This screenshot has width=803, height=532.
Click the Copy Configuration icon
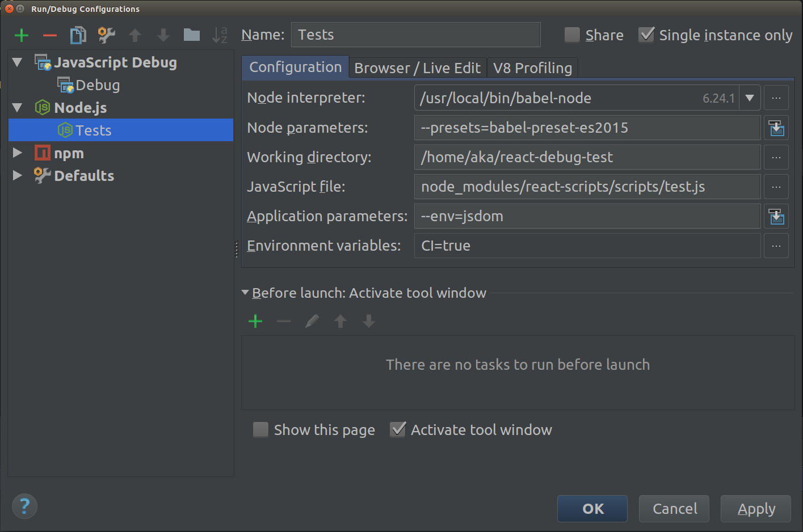pyautogui.click(x=78, y=35)
